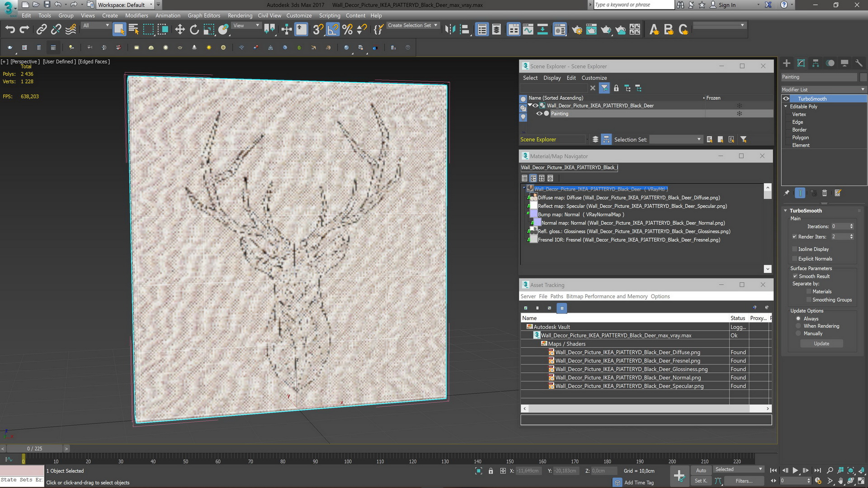Open the Graph Editors menu
Screen dimensions: 868x488
(204, 15)
